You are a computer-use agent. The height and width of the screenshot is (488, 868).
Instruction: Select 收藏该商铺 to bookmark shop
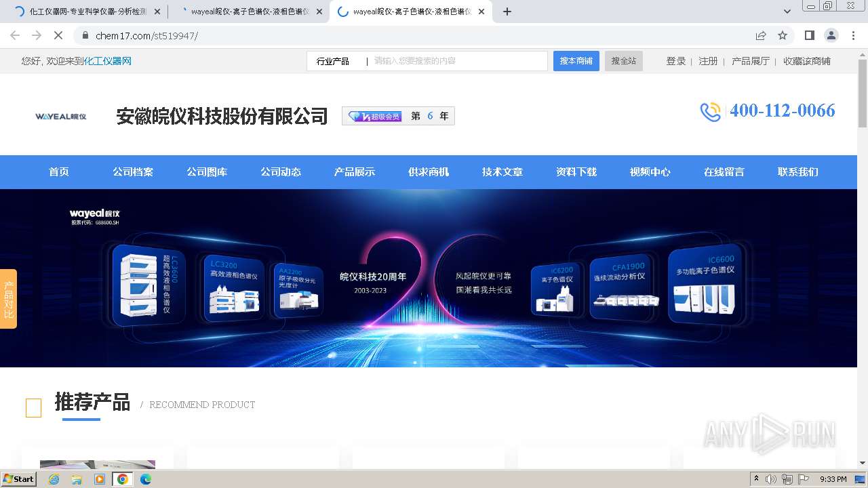[x=807, y=61]
